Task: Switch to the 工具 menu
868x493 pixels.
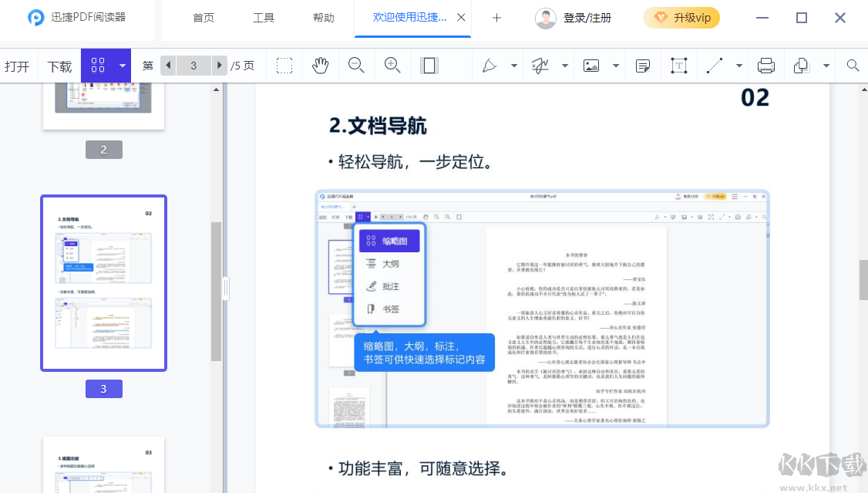Action: click(x=264, y=17)
